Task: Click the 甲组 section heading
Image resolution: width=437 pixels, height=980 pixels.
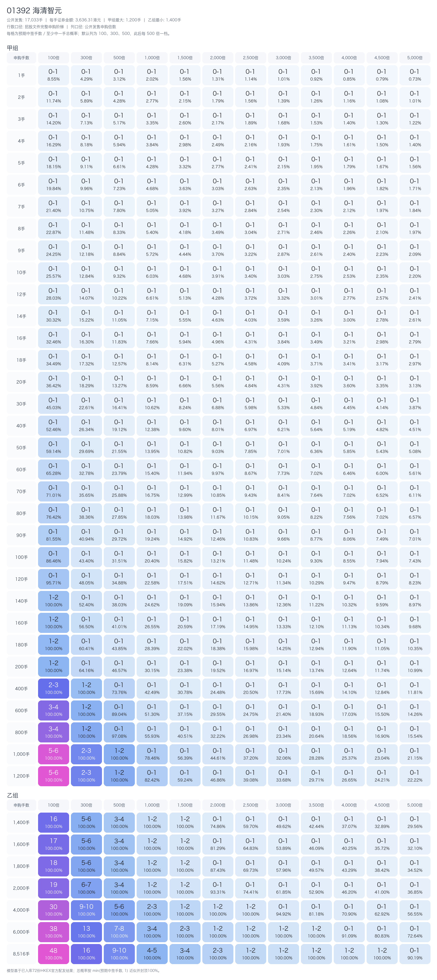Action: coord(13,48)
